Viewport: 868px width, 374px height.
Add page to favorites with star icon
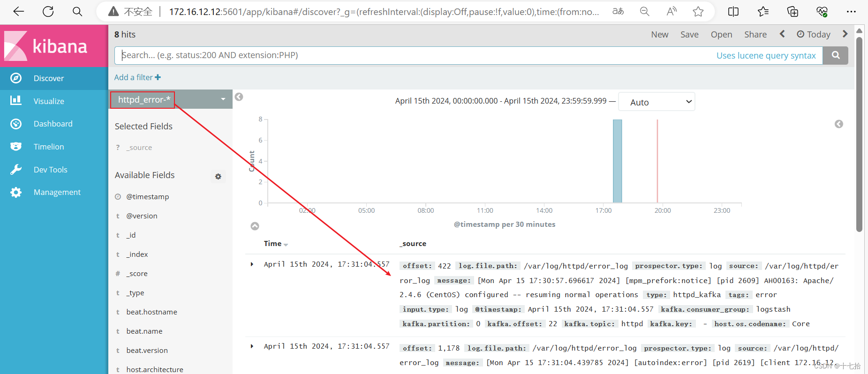698,11
